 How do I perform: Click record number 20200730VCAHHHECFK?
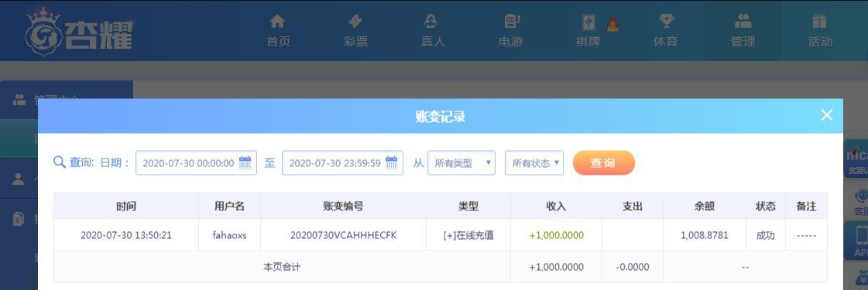[x=343, y=235]
